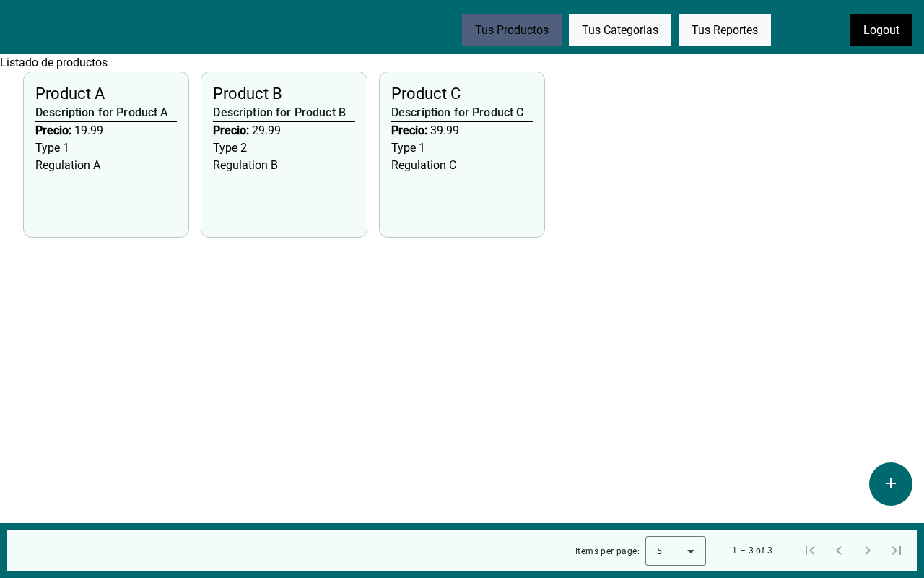Screen dimensions: 924x578
Task: Click 'Regulation A' text
Action: pyautogui.click(x=68, y=165)
